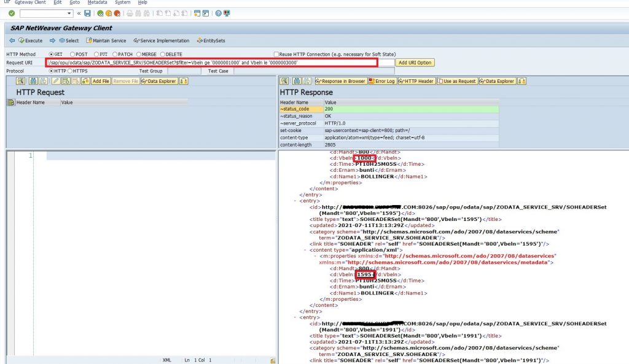Select MERGE HTTP method
Image resolution: width=629 pixels, height=364 pixels.
(139, 54)
